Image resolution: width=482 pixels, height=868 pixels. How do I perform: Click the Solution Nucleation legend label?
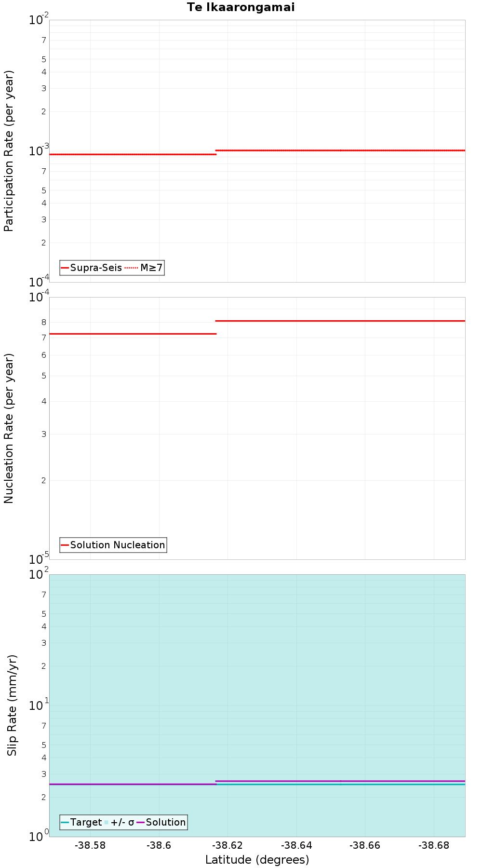[118, 545]
